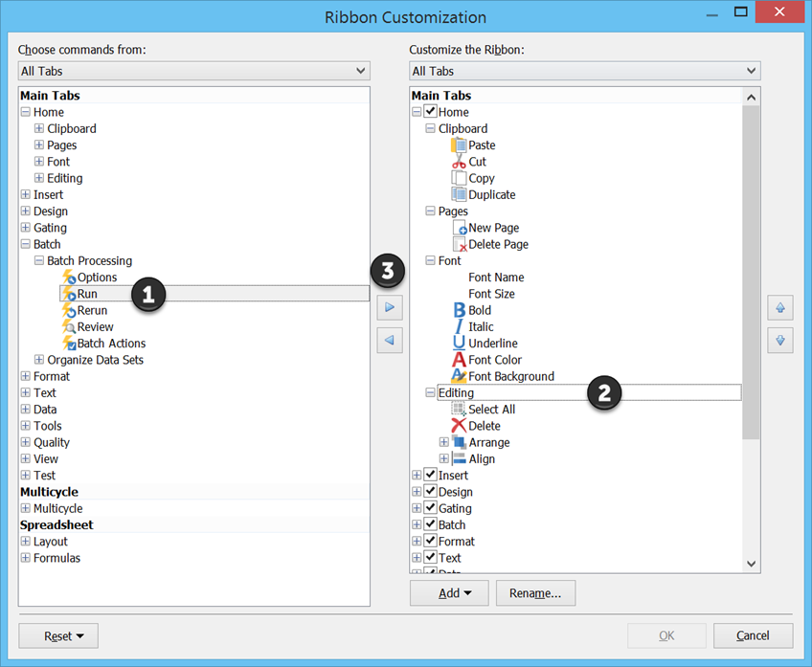Viewport: 812px width, 667px height.
Task: Click the move up arrow button
Action: [779, 308]
